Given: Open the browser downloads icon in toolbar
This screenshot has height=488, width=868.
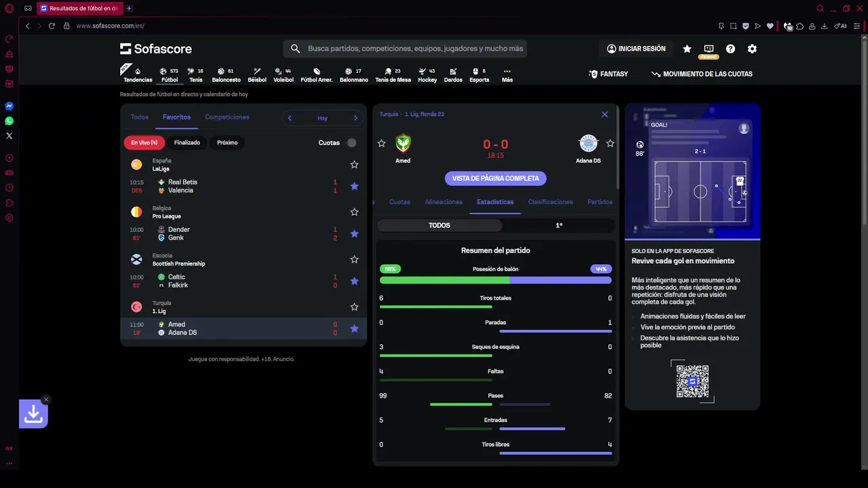Looking at the screenshot, I should tap(824, 26).
